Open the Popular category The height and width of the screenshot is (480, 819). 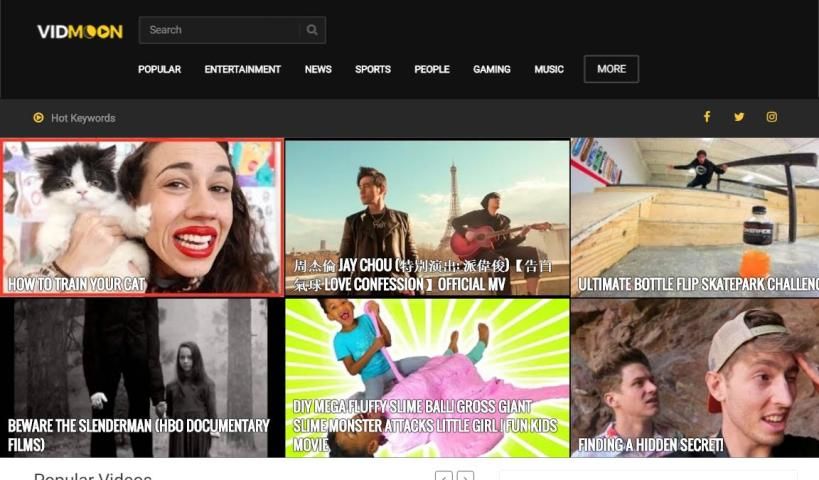[x=159, y=70]
